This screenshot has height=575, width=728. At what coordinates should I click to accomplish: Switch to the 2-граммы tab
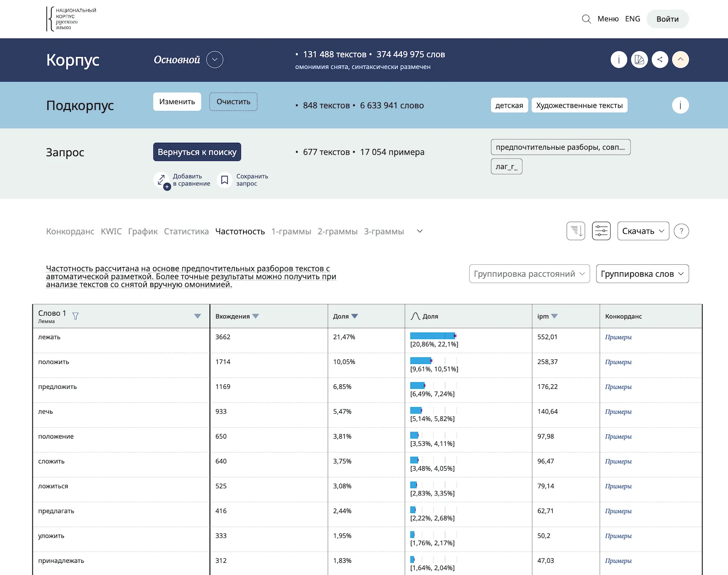[x=338, y=231]
